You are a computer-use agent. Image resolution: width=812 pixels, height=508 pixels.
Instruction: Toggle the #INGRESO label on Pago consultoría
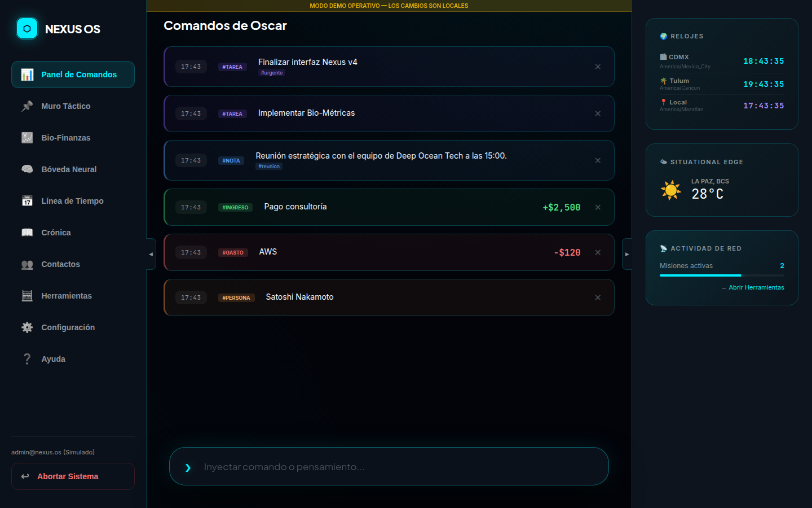tap(236, 207)
